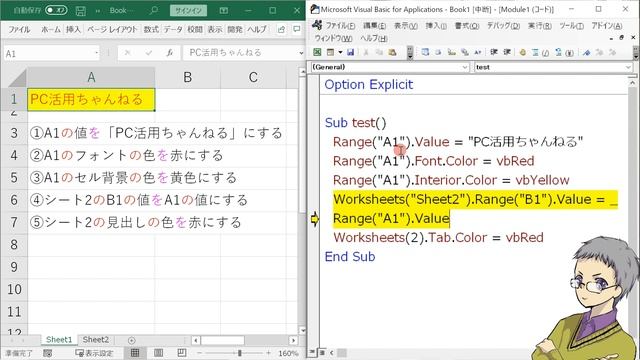
Task: Click Procedure View button in VBA
Action: [313, 352]
